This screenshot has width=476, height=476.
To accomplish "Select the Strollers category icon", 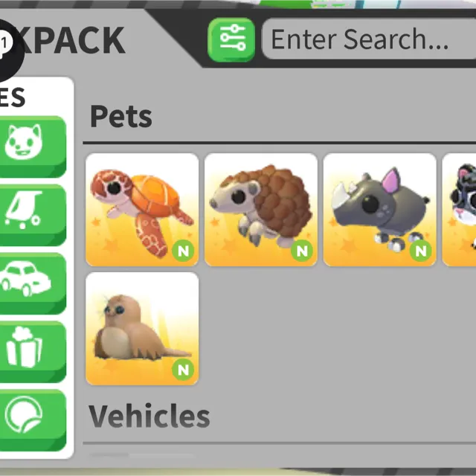I will pyautogui.click(x=33, y=215).
